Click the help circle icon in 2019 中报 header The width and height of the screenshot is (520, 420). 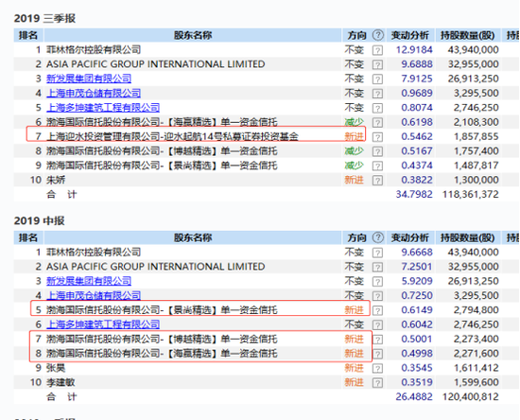click(378, 237)
